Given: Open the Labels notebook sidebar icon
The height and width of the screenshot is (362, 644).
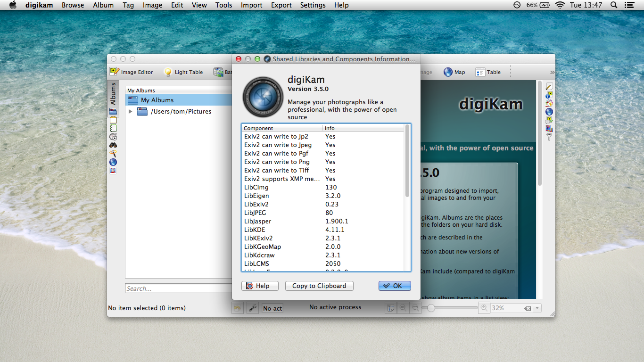Looking at the screenshot, I should [x=113, y=128].
